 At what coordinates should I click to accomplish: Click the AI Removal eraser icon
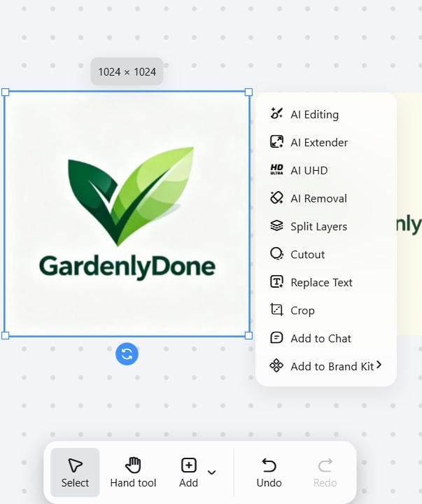point(276,198)
